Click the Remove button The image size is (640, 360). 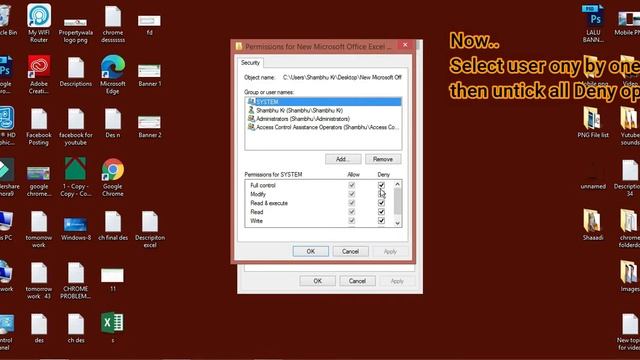pos(383,159)
